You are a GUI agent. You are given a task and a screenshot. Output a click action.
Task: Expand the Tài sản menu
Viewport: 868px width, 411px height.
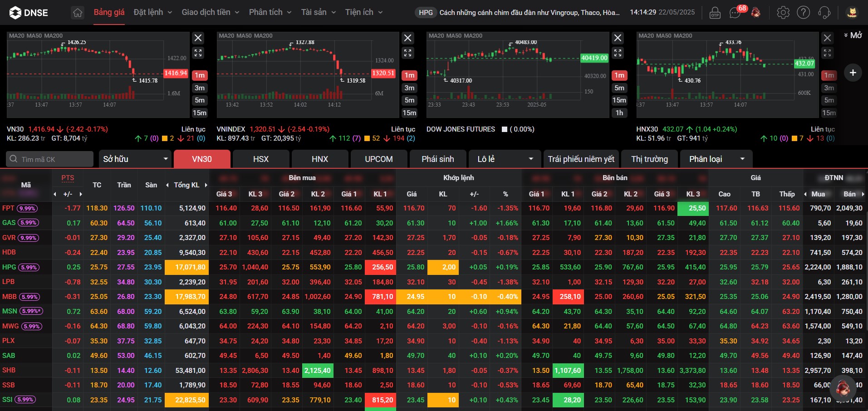click(319, 12)
